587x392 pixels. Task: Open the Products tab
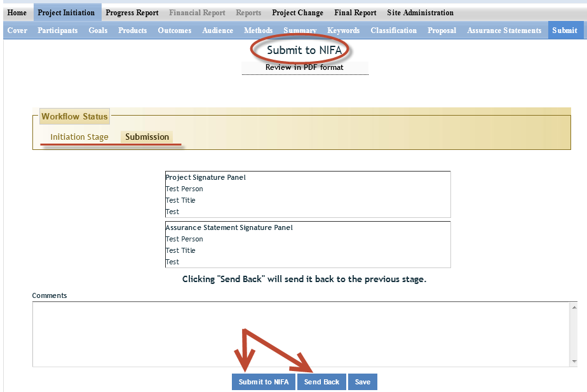pos(133,30)
